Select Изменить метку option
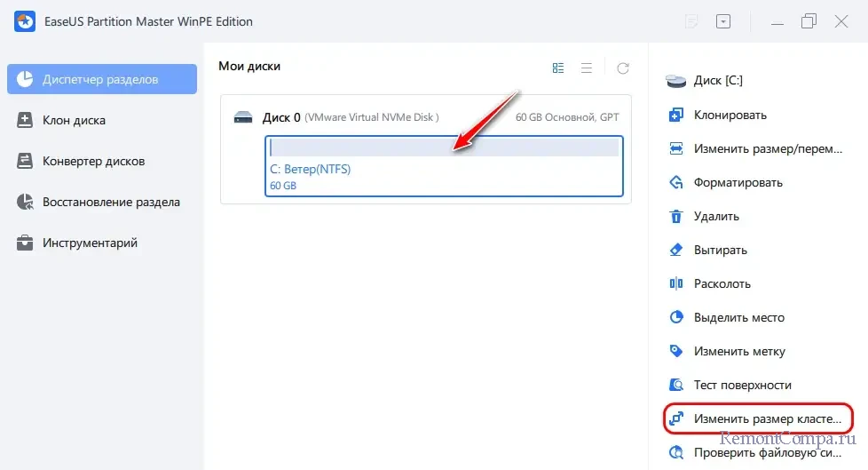The height and width of the screenshot is (470, 868). point(739,352)
